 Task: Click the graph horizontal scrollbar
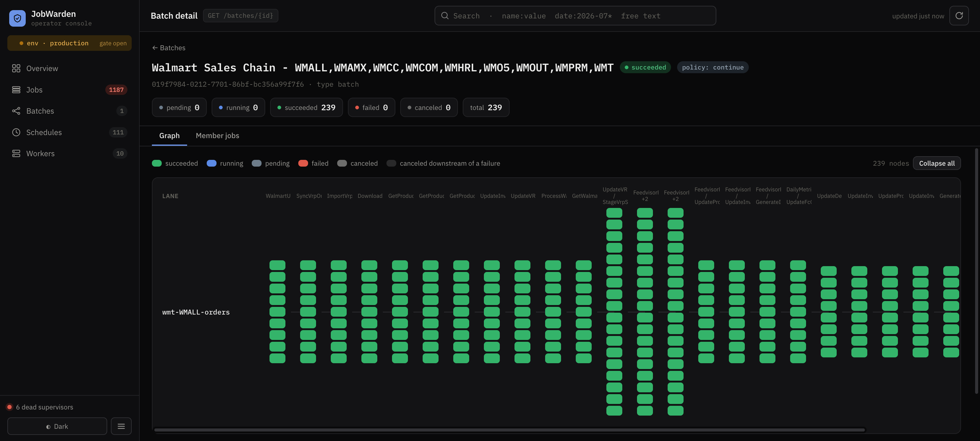pyautogui.click(x=510, y=430)
